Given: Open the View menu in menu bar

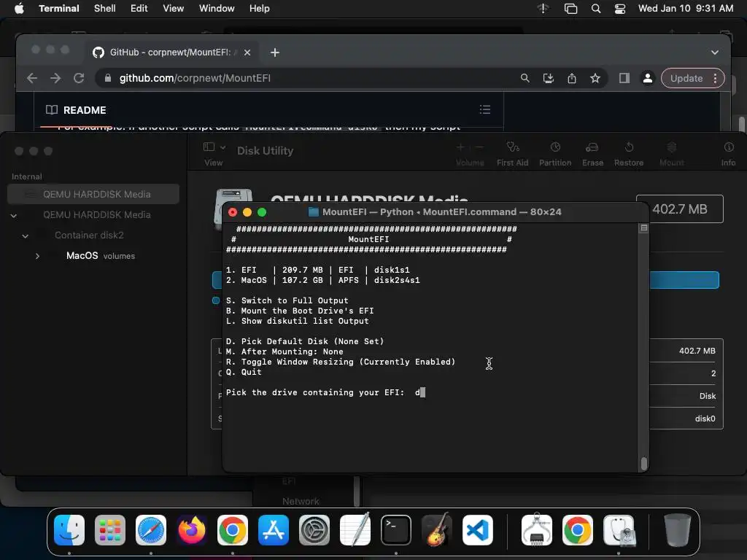Looking at the screenshot, I should pos(173,8).
